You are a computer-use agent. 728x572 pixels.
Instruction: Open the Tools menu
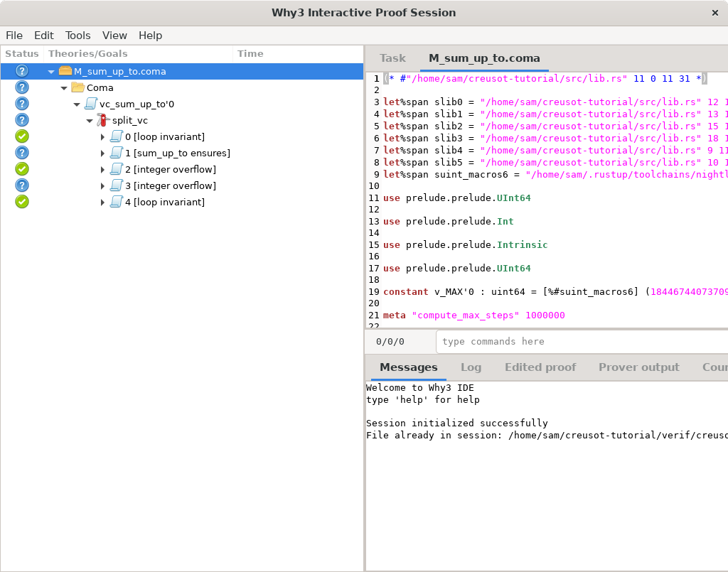(x=77, y=35)
